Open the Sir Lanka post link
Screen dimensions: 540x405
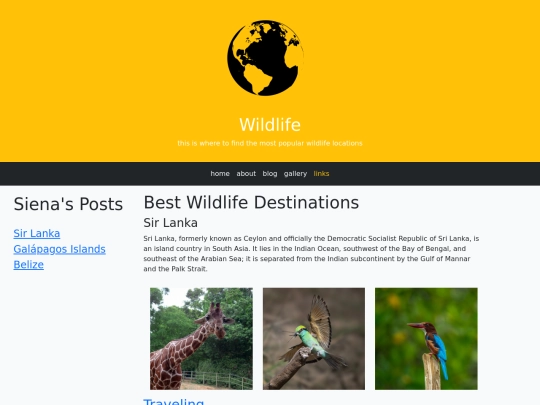pos(37,233)
